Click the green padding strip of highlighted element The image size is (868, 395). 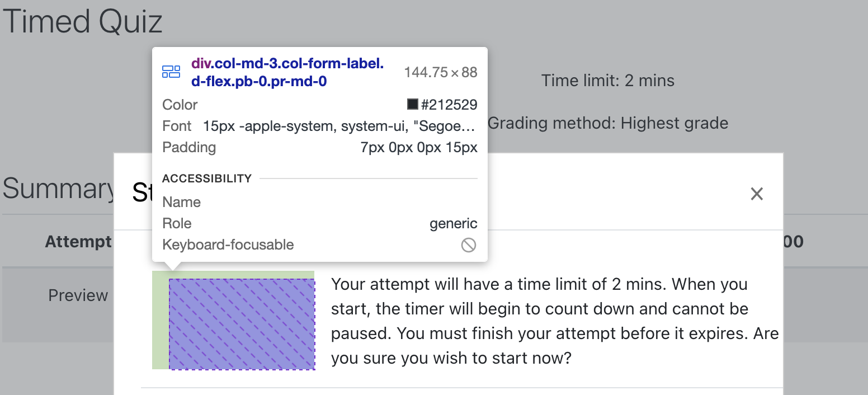click(161, 320)
